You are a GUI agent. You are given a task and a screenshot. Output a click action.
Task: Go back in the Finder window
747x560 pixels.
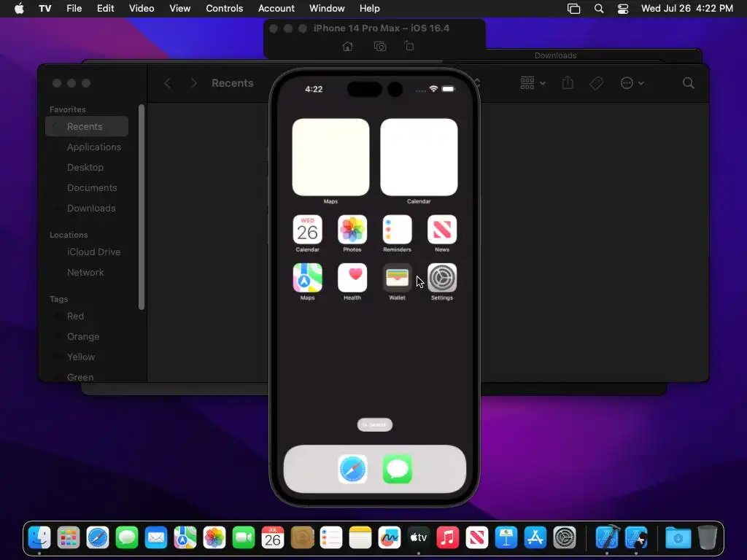pos(167,83)
